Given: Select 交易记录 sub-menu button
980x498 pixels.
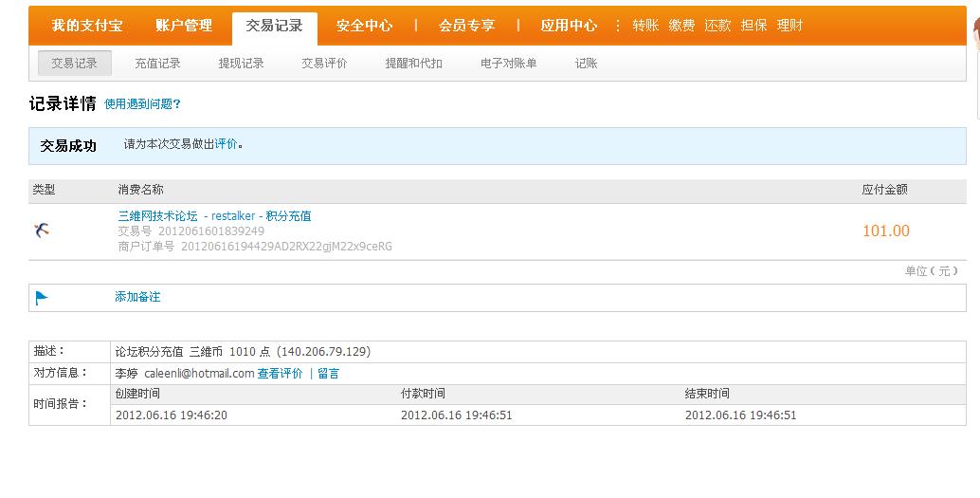Looking at the screenshot, I should 74,64.
